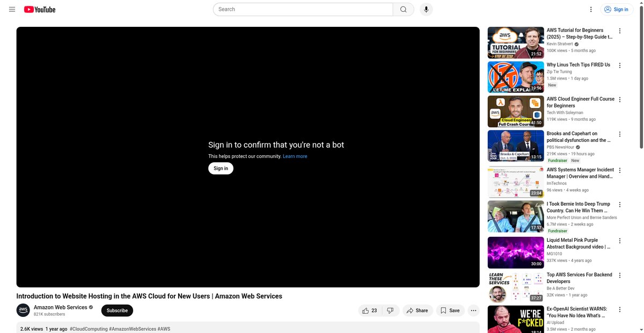Save video to a playlist

(x=450, y=310)
